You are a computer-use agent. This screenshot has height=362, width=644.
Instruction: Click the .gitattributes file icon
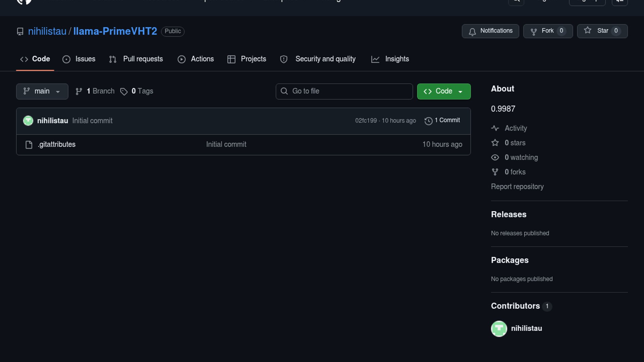[29, 144]
